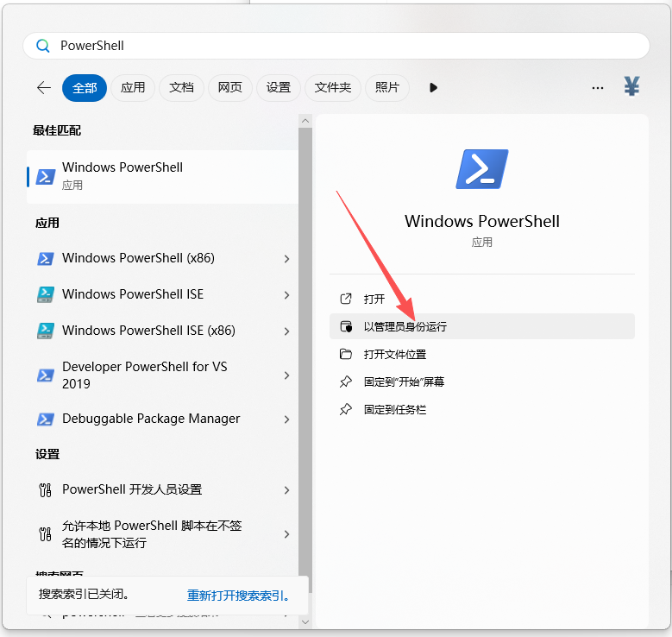Click the large Windows PowerShell preview icon
The image size is (672, 637).
point(481,169)
